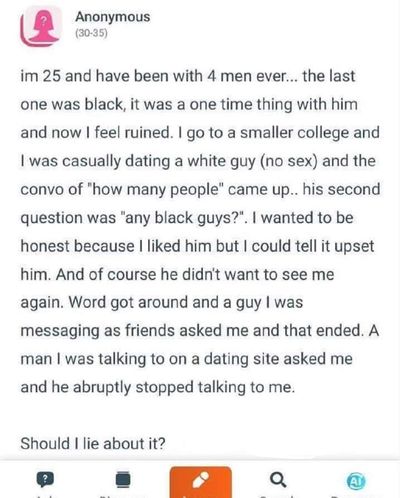The height and width of the screenshot is (498, 400).
Task: Click the phrase "smaller college"
Action: pos(295,133)
